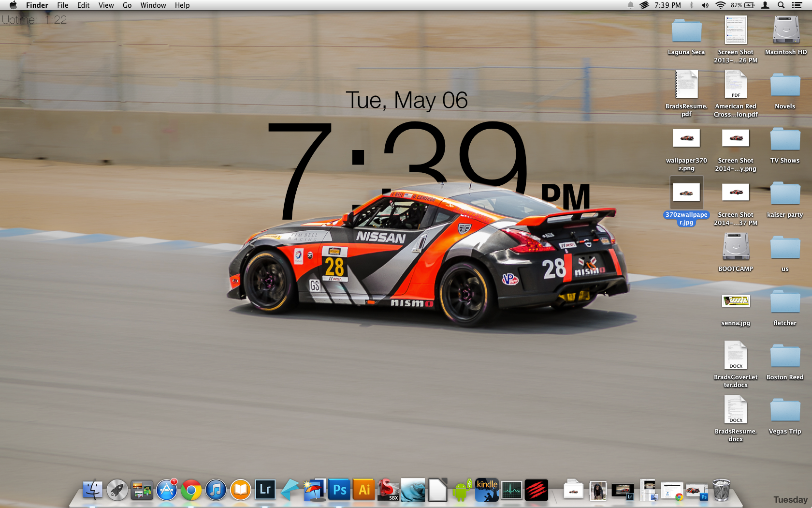Image resolution: width=812 pixels, height=508 pixels.
Task: Select the 370zwallpaper.jpg file
Action: 686,202
